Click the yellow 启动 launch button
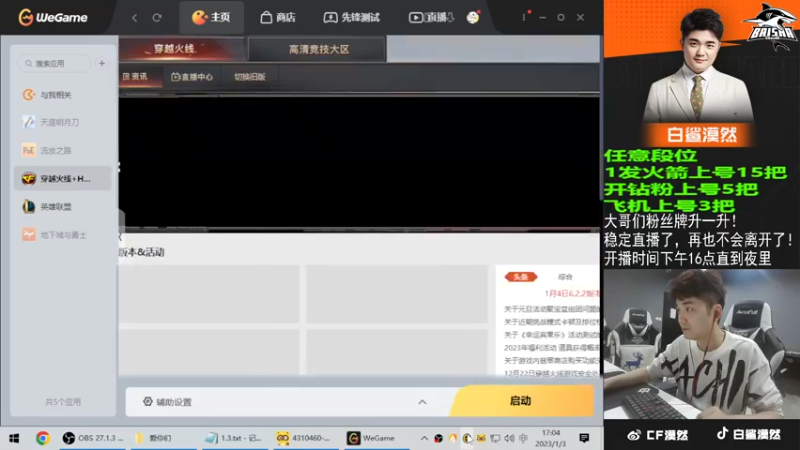 [522, 401]
